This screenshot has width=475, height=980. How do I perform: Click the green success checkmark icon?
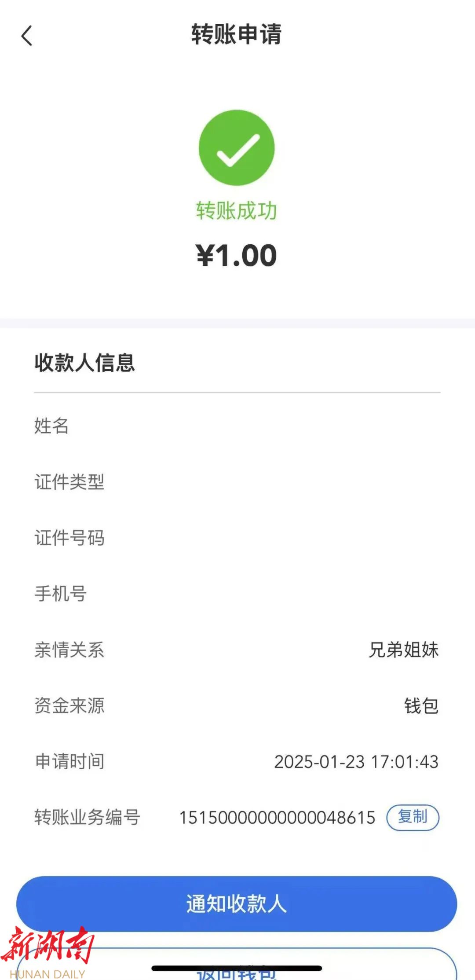(237, 148)
